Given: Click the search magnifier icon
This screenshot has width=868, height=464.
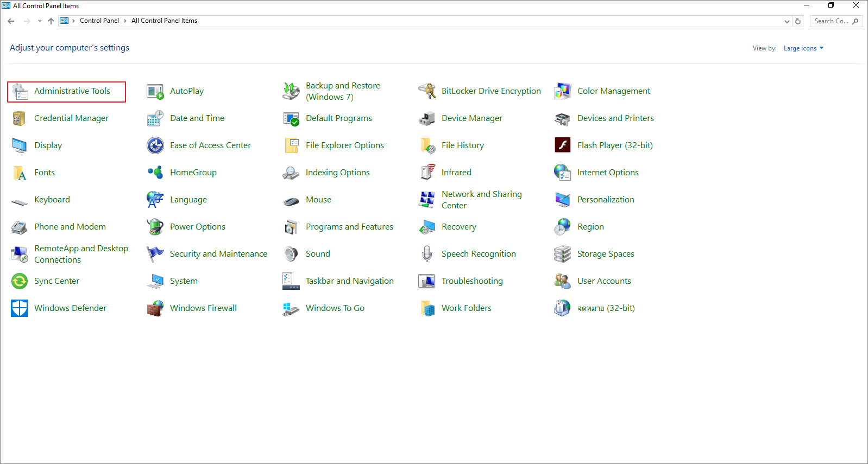Looking at the screenshot, I should click(856, 21).
